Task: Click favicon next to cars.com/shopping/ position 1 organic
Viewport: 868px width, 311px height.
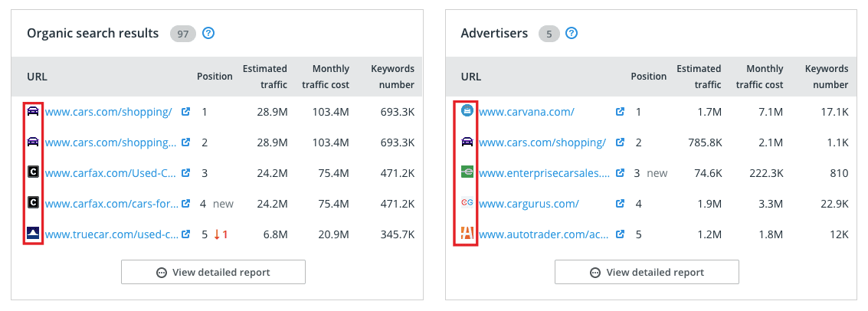Action: click(33, 112)
